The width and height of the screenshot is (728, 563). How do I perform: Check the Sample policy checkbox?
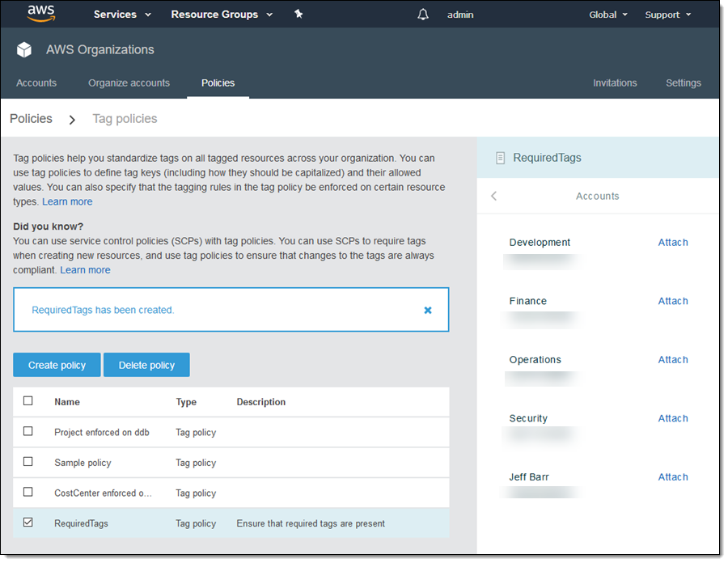point(28,462)
